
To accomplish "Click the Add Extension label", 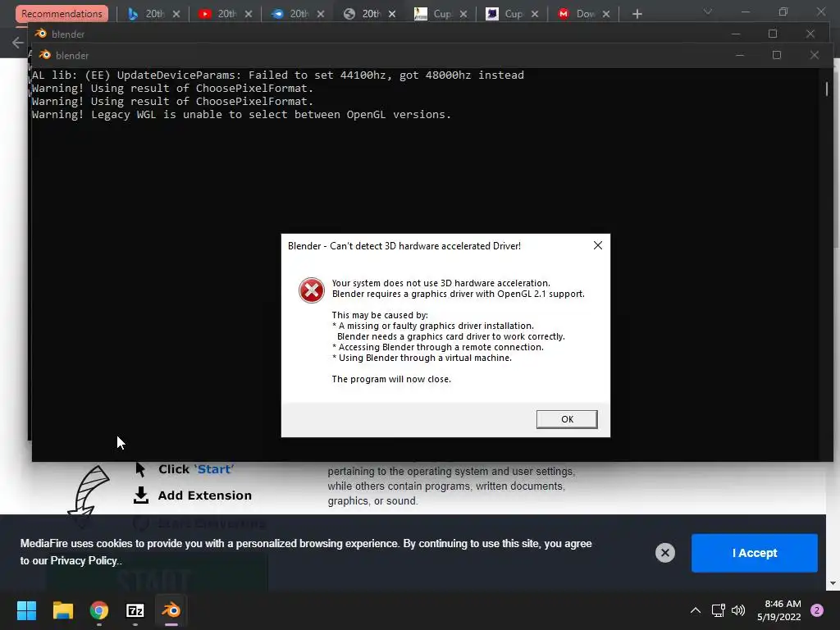I will pos(204,495).
